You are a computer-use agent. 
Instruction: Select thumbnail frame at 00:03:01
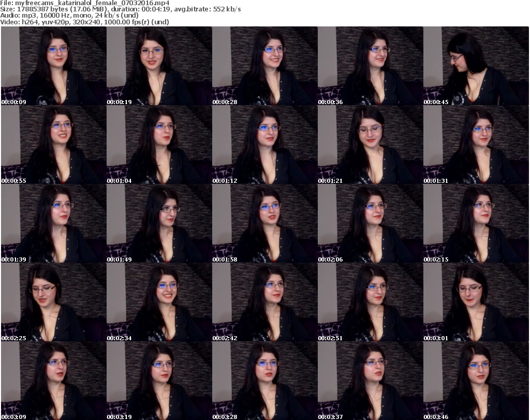point(476,302)
